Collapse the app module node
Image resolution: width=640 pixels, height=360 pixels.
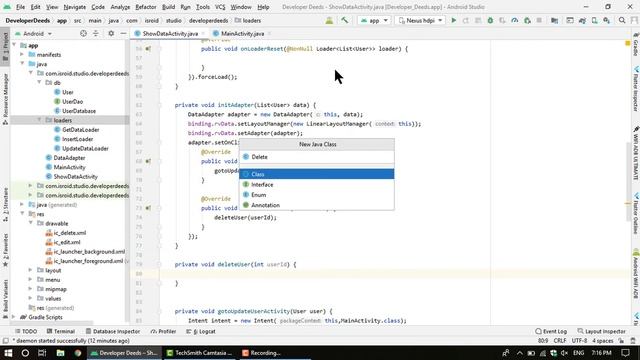(15, 45)
